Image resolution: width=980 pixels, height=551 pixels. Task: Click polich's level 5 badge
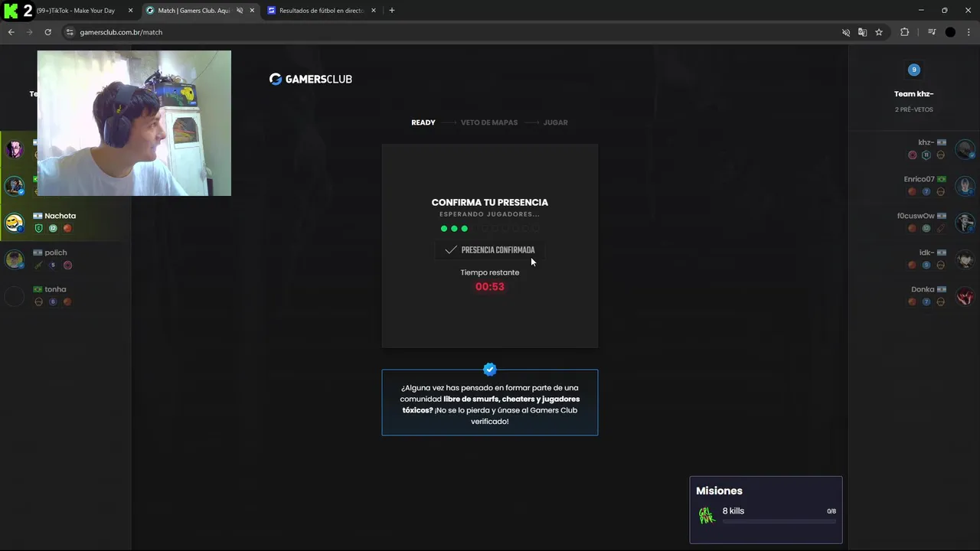point(53,265)
